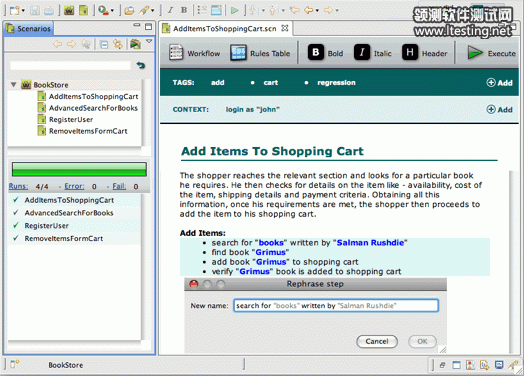
Task: Select the AddItemsToShoppingCart.scn editor tab
Action: pyautogui.click(x=225, y=29)
